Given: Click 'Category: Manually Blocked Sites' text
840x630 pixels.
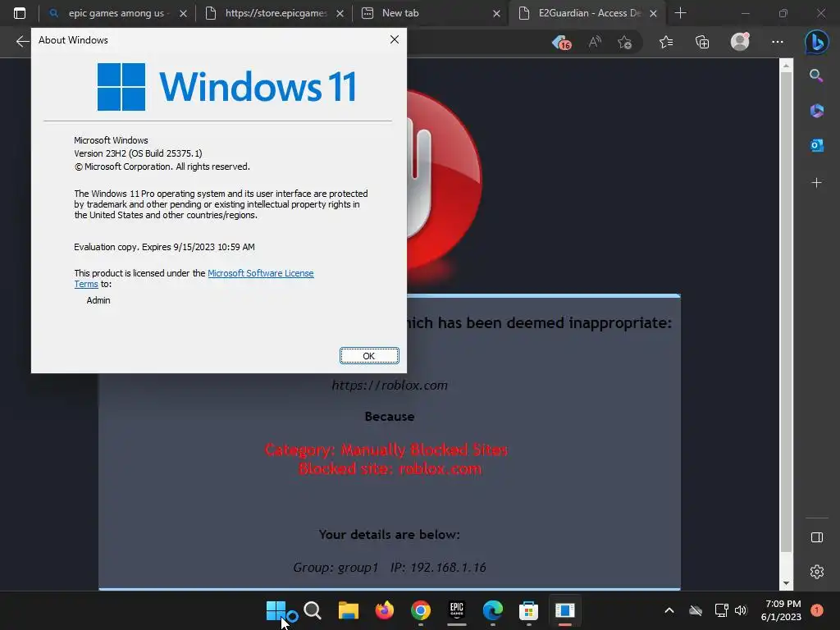Looking at the screenshot, I should click(x=386, y=450).
